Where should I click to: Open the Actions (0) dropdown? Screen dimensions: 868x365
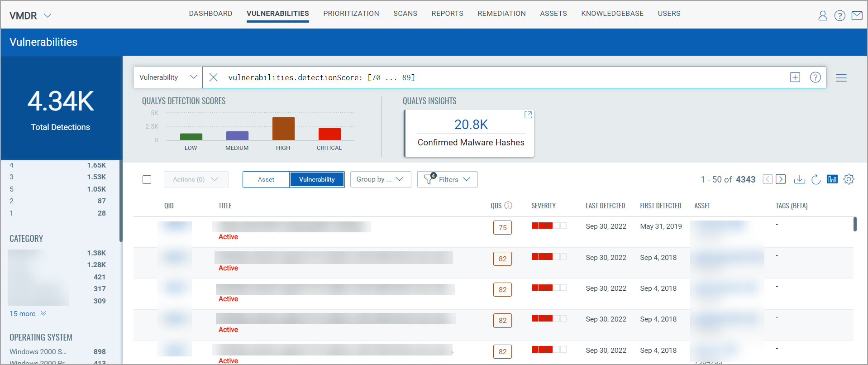[x=196, y=179]
